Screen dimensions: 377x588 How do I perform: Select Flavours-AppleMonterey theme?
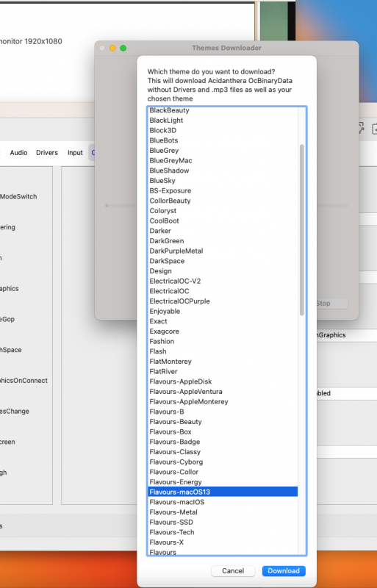[223, 401]
